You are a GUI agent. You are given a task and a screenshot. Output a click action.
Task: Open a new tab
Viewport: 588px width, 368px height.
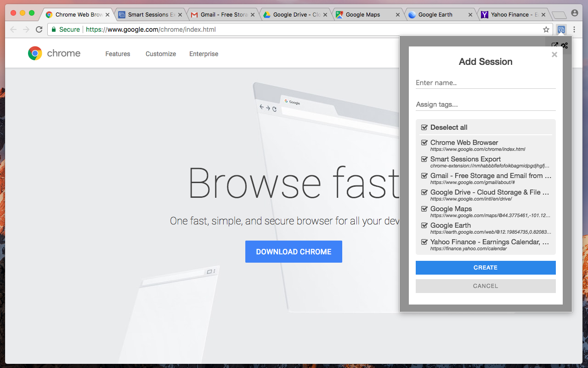click(x=559, y=15)
